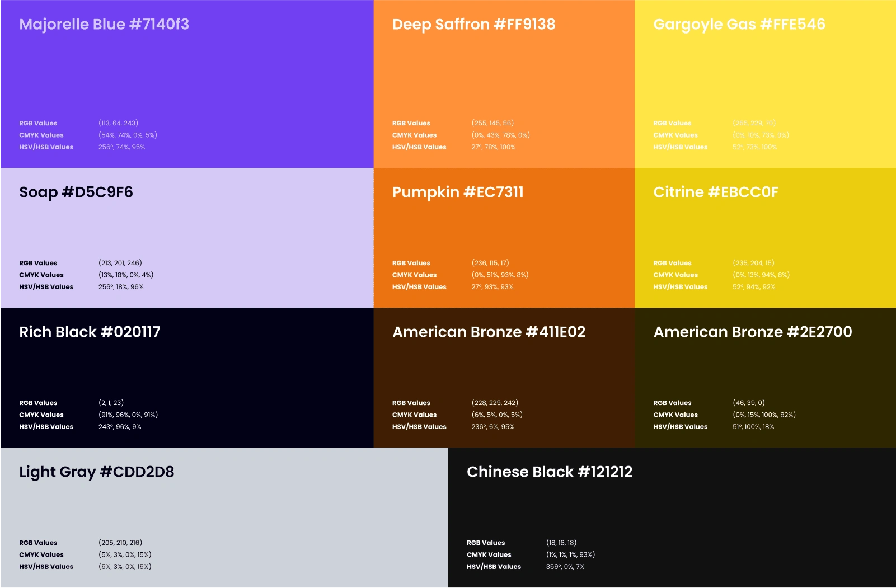896x588 pixels.
Task: Click RGB value '(113, 64, 243)'
Action: coord(118,123)
